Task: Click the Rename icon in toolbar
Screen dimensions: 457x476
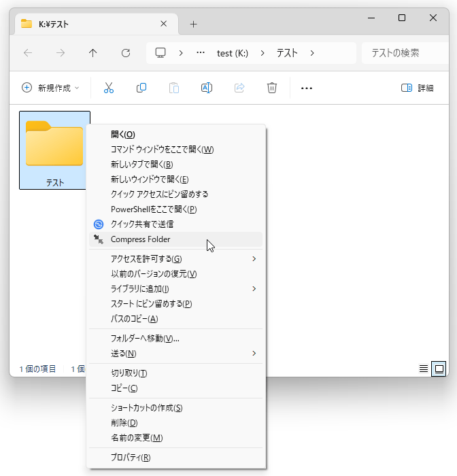Action: coord(207,88)
